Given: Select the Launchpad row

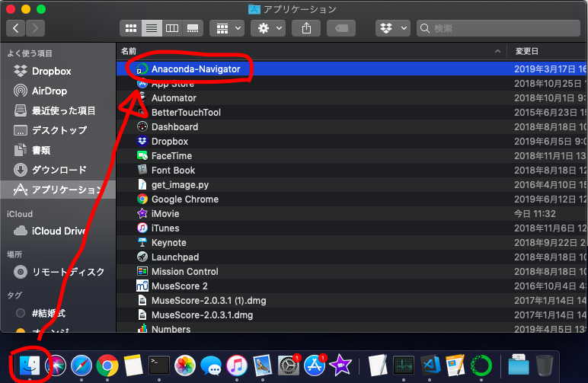Looking at the screenshot, I should [x=351, y=257].
